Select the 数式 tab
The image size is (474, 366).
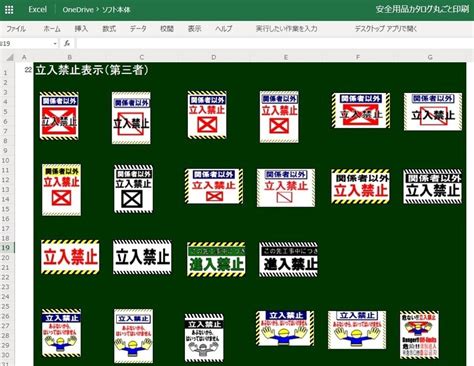pyautogui.click(x=109, y=29)
